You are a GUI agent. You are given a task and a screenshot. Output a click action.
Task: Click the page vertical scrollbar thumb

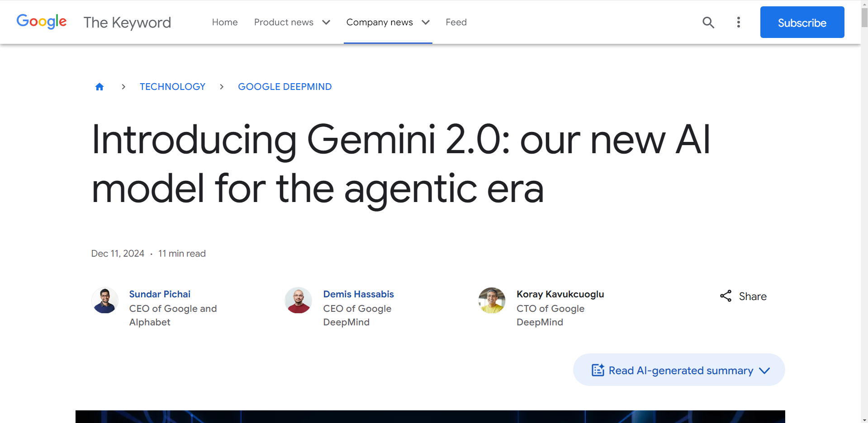(x=864, y=17)
